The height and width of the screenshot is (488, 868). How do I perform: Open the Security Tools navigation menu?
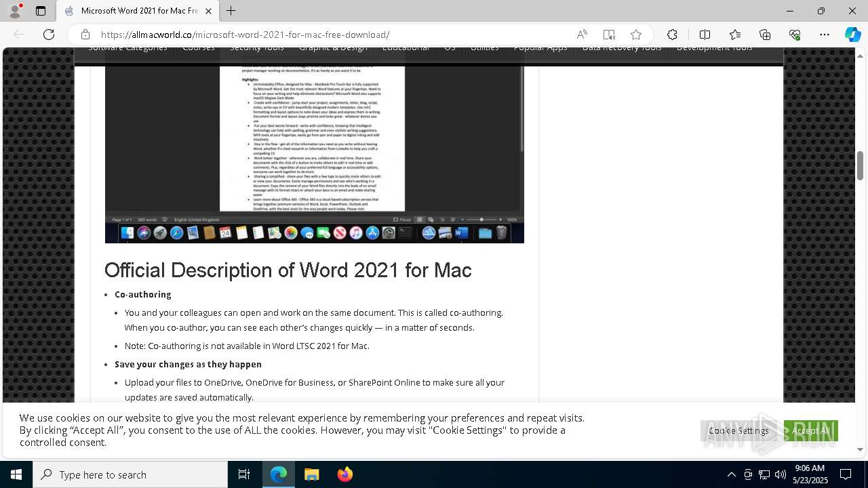tap(256, 48)
